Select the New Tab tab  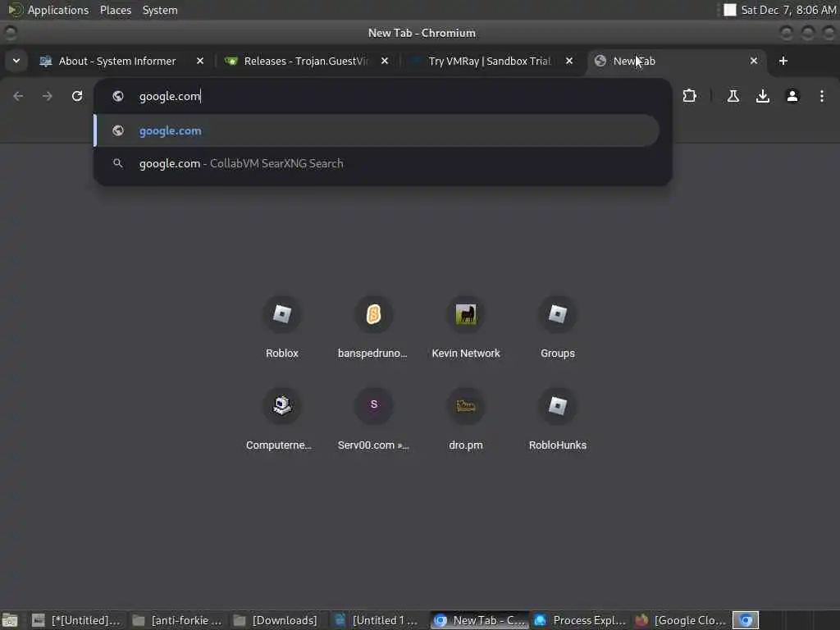click(x=676, y=61)
